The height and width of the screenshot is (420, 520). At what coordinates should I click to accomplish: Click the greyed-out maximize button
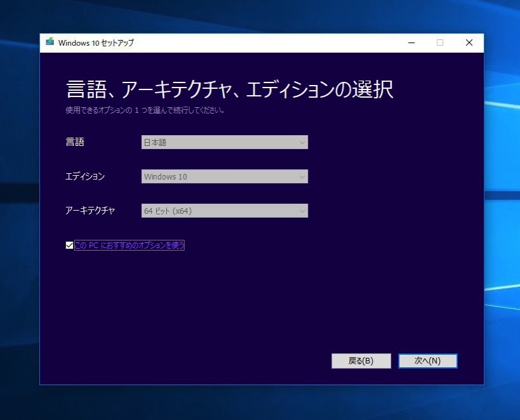coord(440,43)
